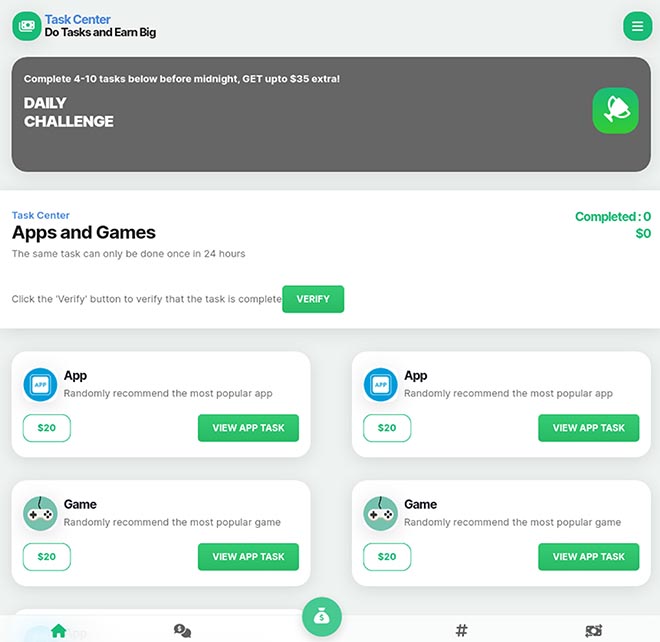Open the hamburger menu icon
660x642 pixels.
[637, 26]
